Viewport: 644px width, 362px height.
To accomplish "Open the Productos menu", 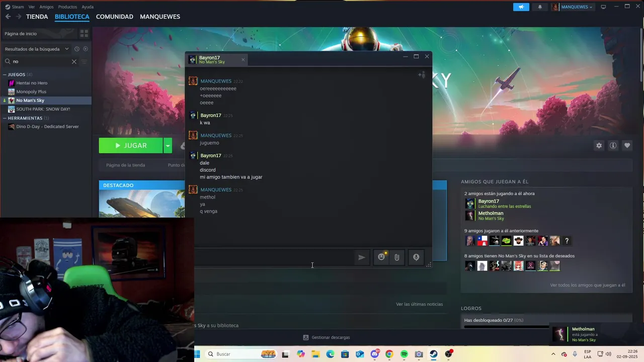I will (x=67, y=7).
